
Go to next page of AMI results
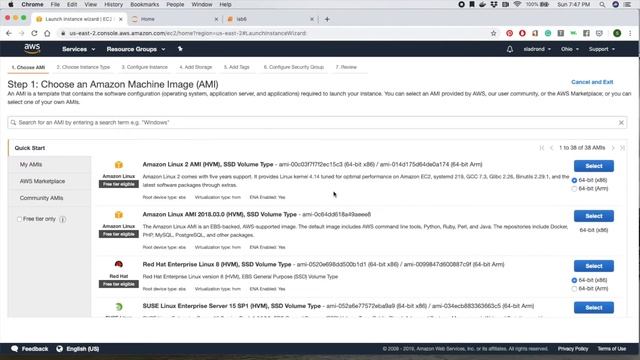click(x=613, y=148)
